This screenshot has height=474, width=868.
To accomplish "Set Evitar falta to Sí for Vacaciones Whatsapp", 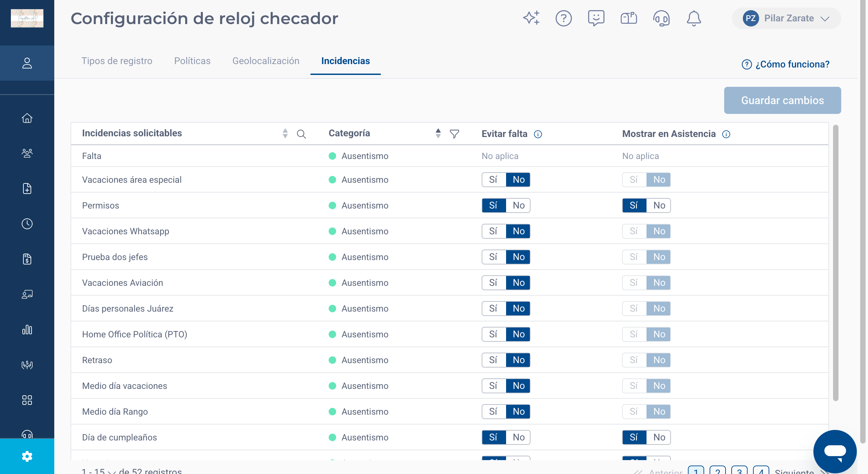I will click(x=494, y=231).
